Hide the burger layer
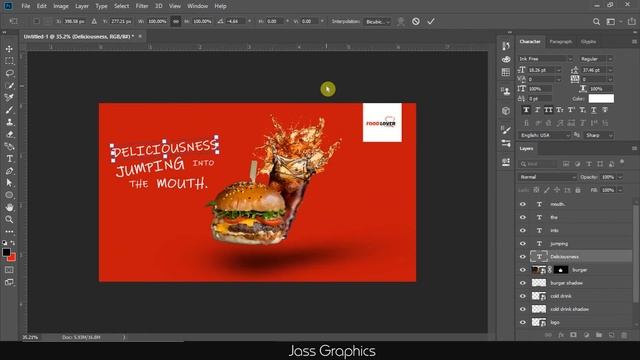The image size is (640, 360). tap(523, 270)
